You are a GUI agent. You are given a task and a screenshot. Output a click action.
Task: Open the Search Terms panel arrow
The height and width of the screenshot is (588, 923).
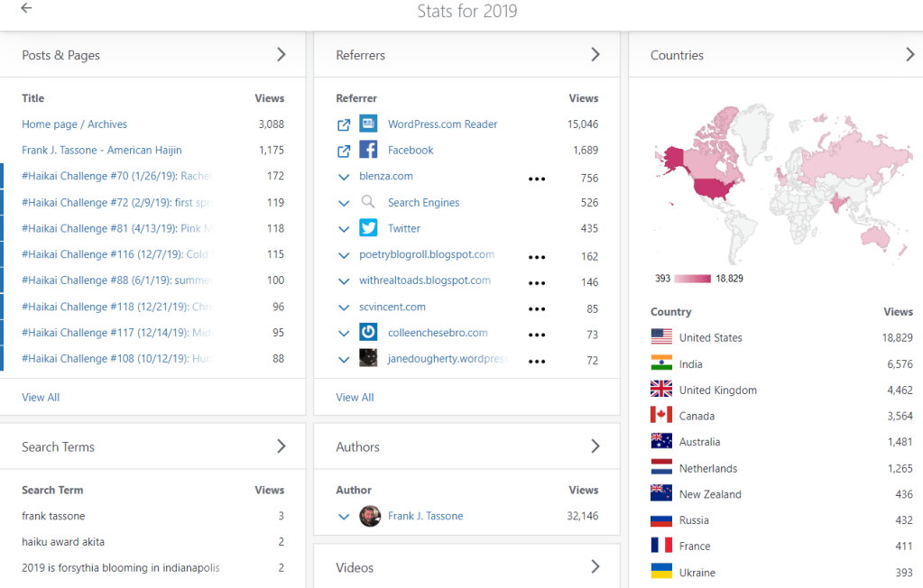[x=282, y=446]
